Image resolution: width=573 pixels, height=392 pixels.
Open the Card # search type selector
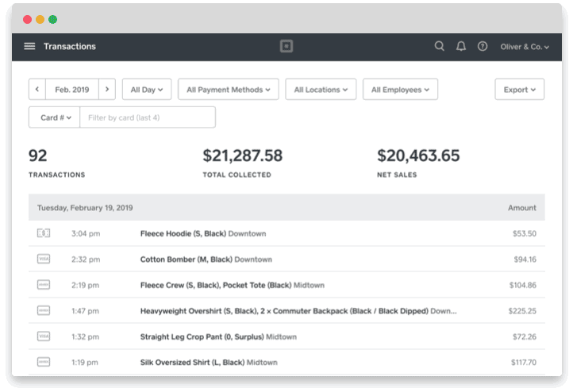tap(55, 117)
